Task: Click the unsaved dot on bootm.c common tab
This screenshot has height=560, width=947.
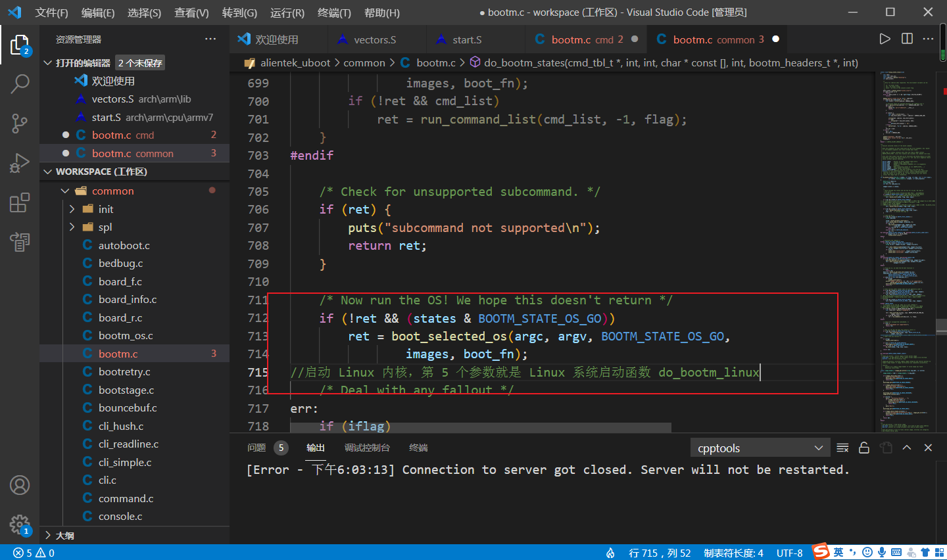Action: (x=775, y=39)
